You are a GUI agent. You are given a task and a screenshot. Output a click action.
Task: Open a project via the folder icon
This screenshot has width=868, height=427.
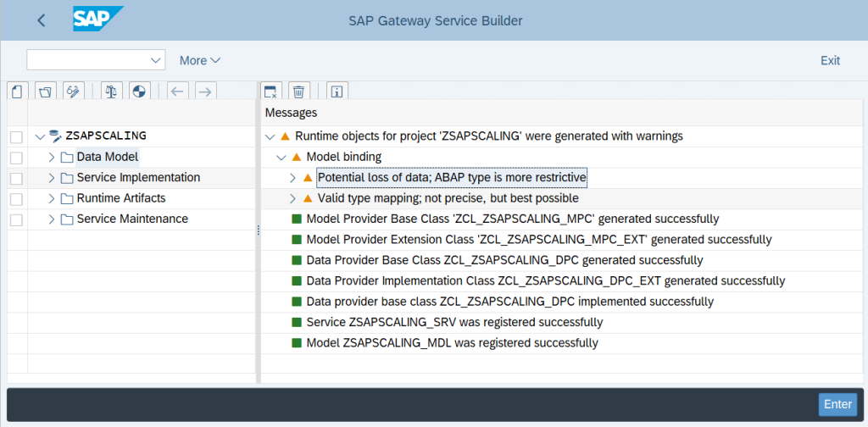pos(46,91)
